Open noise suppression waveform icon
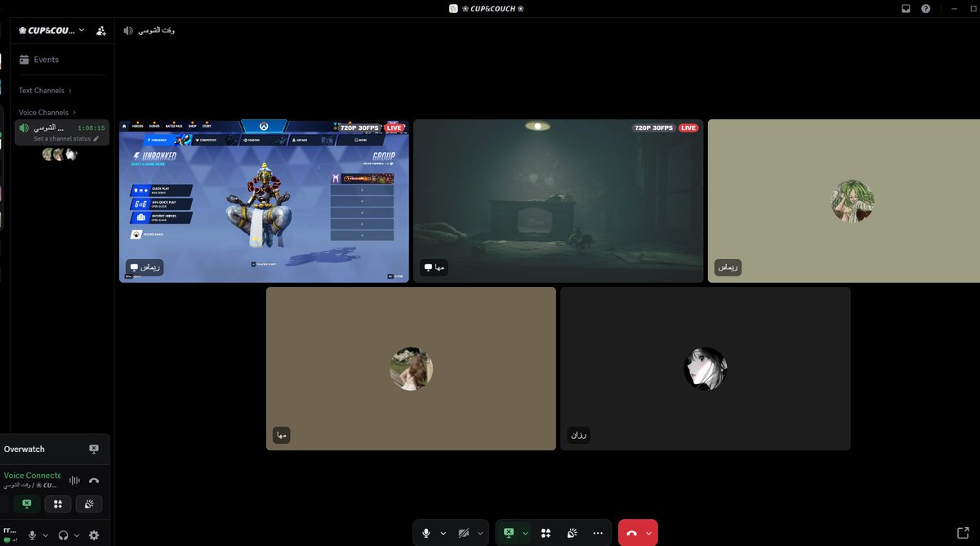 (x=74, y=481)
